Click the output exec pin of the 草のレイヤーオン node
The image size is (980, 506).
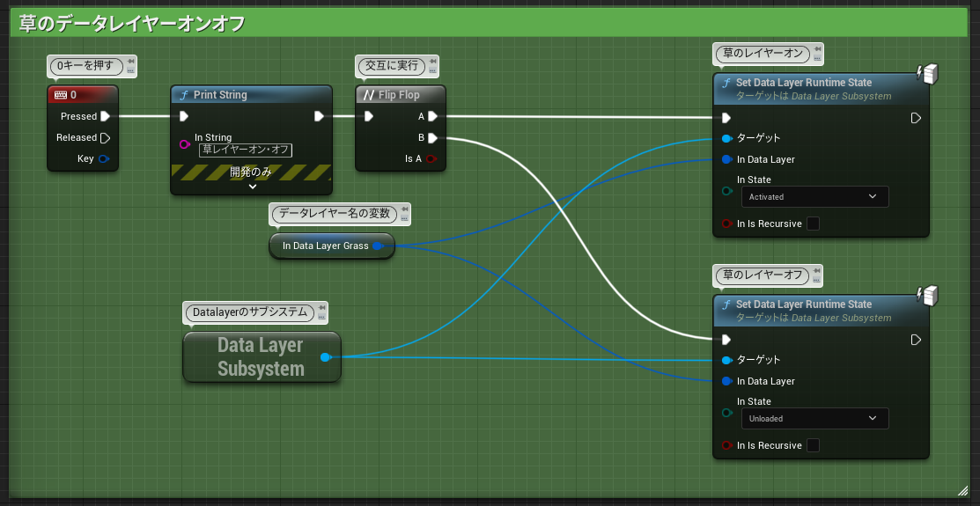(x=916, y=118)
